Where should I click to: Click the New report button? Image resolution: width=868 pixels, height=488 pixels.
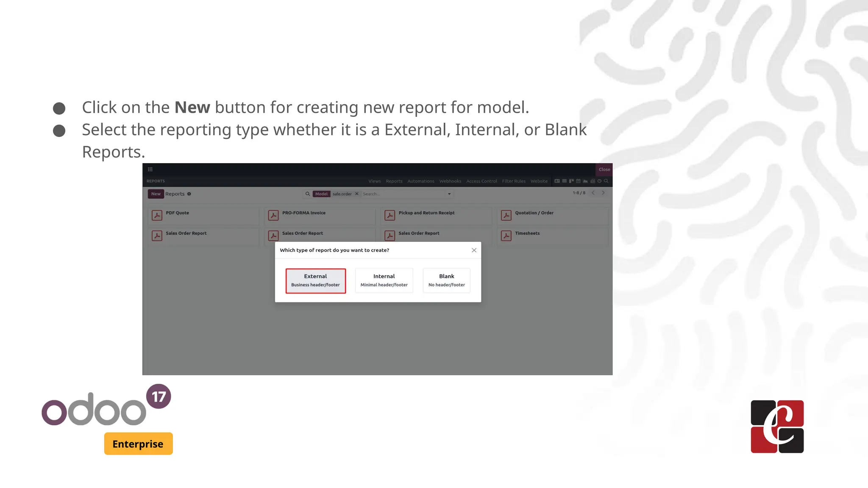[156, 194]
